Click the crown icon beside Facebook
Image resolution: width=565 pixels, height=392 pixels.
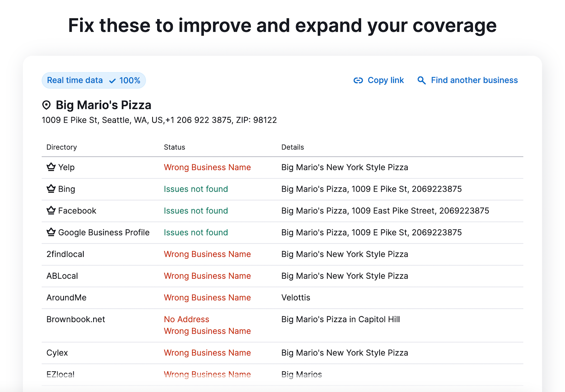click(x=50, y=210)
